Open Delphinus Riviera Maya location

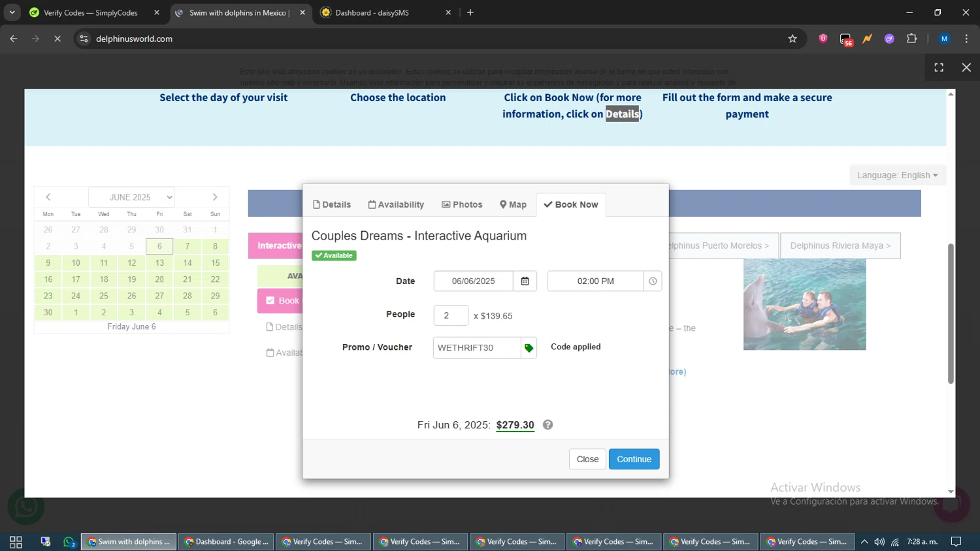coord(840,245)
